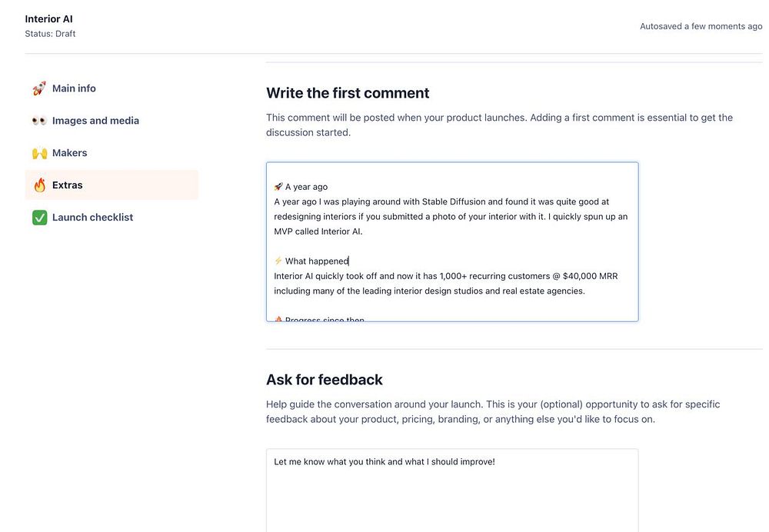The width and height of the screenshot is (769, 532).
Task: Click the eyes icon beside Images and media
Action: pyautogui.click(x=39, y=121)
